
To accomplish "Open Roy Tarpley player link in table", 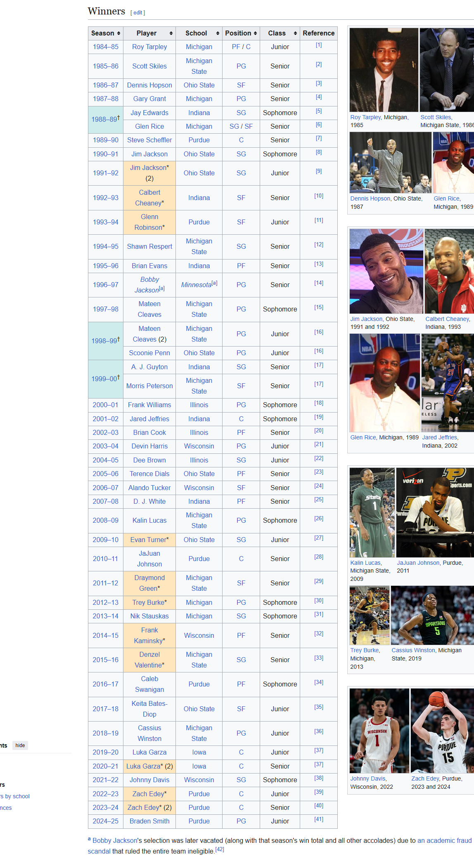I will [x=149, y=47].
